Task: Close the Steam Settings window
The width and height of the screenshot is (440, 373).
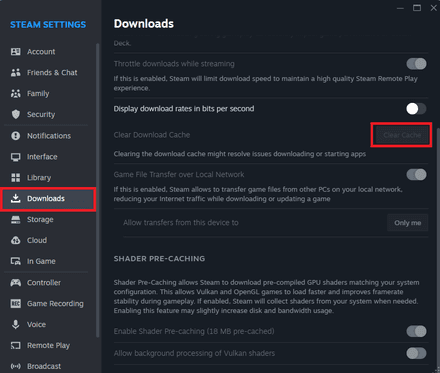Action: point(433,8)
